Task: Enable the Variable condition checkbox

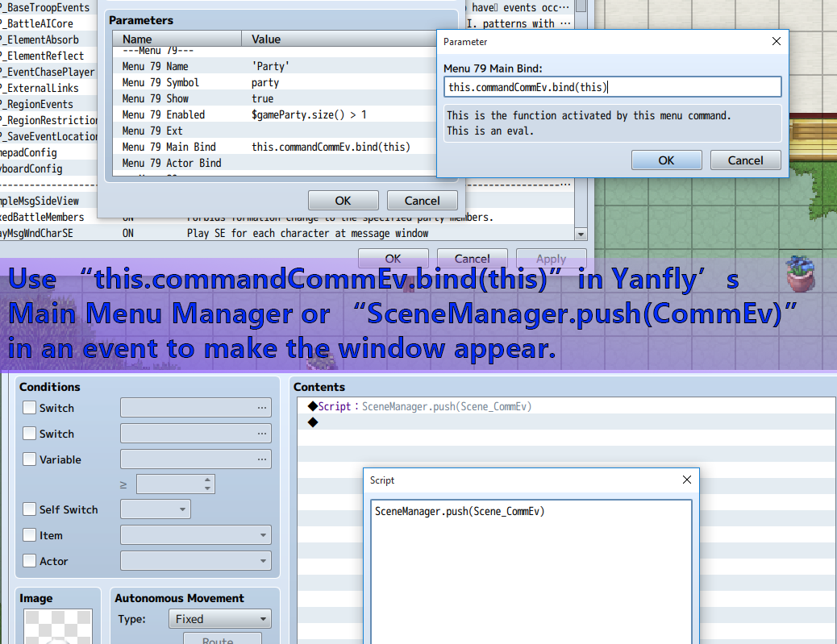Action: [x=30, y=459]
